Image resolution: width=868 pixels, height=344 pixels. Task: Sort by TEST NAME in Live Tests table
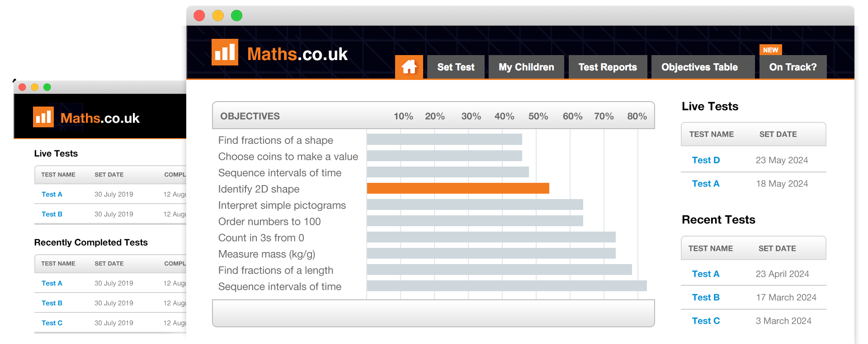pos(712,134)
